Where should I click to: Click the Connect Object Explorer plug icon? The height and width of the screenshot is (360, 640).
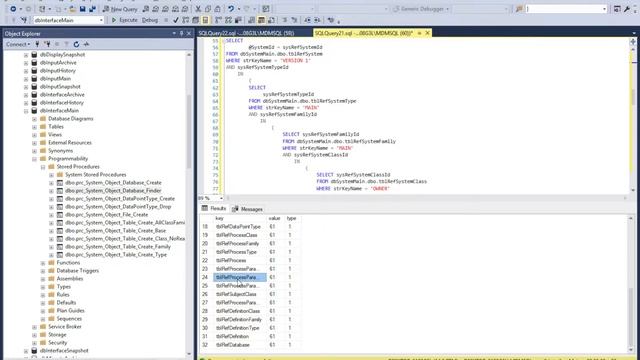(37, 44)
